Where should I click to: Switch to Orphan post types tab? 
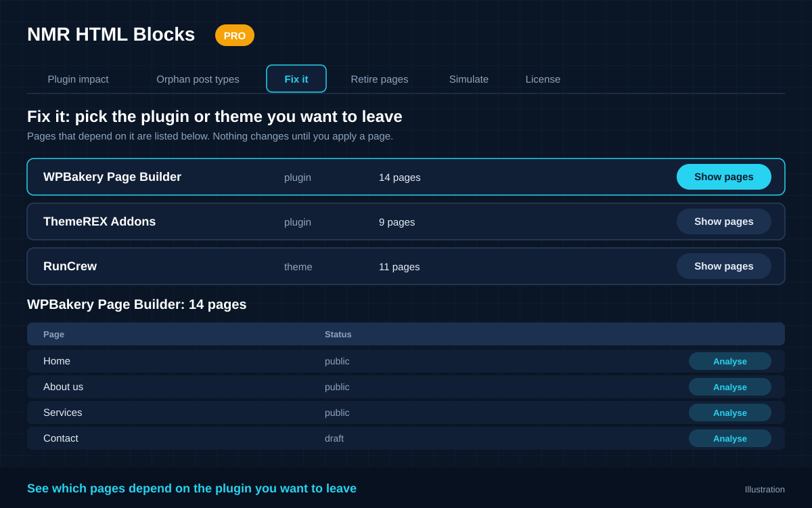coord(198,79)
